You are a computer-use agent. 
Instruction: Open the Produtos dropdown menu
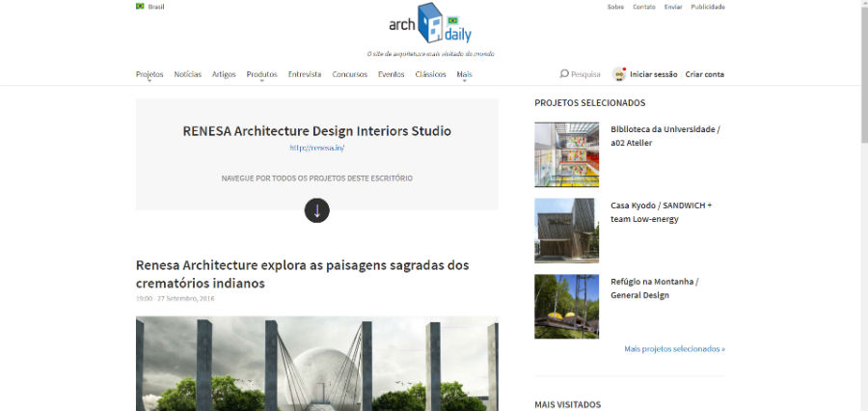click(261, 74)
